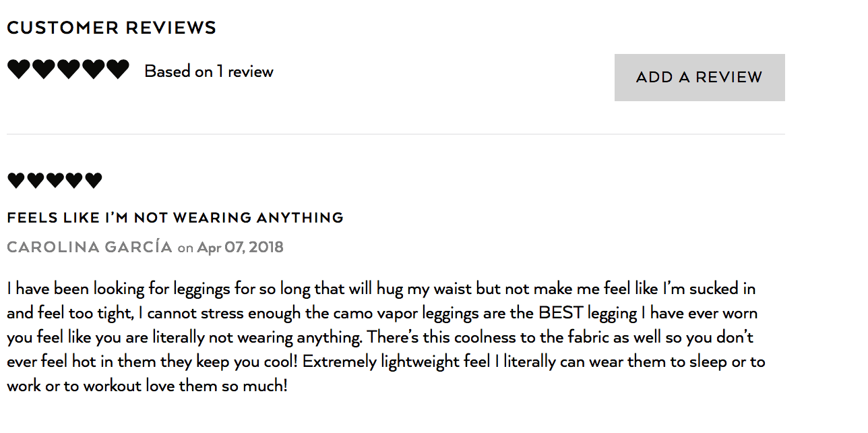Click fifth heart in Carolina García's review rating
The height and width of the screenshot is (433, 868).
pyautogui.click(x=94, y=180)
